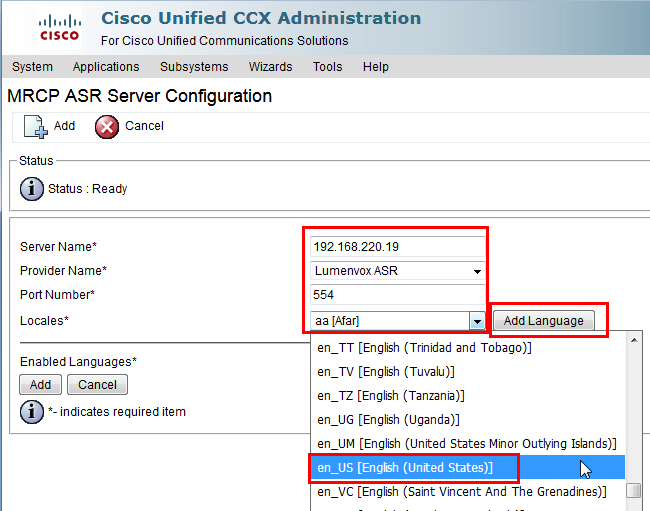Click the Port Number input field
Screen dimensions: 650x511
(x=398, y=295)
